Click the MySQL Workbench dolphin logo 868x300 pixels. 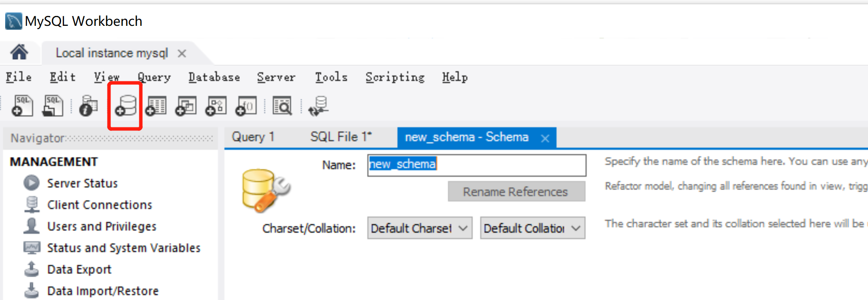tap(13, 21)
